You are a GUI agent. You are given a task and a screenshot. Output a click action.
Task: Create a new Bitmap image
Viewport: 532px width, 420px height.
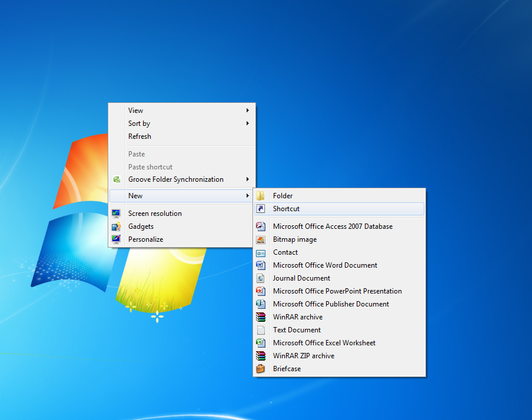click(x=340, y=239)
